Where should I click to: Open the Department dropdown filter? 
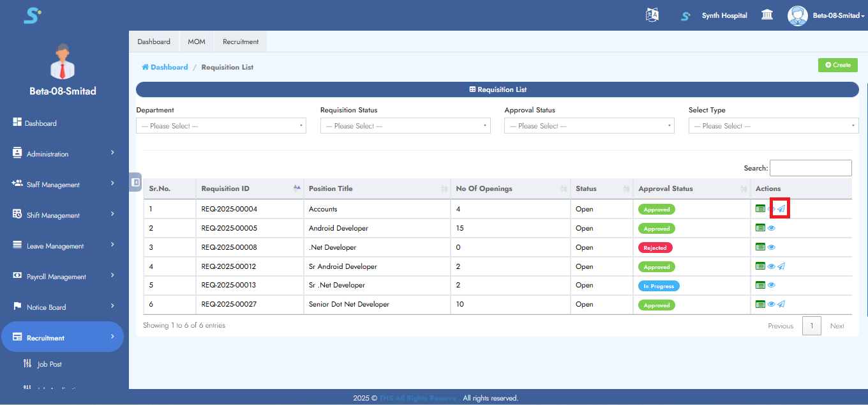click(x=221, y=126)
